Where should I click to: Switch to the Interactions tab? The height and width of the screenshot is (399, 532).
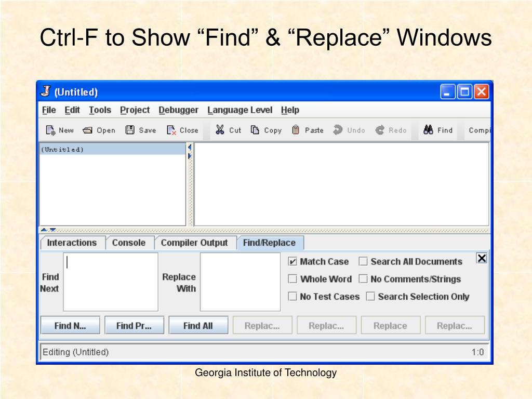pyautogui.click(x=72, y=243)
